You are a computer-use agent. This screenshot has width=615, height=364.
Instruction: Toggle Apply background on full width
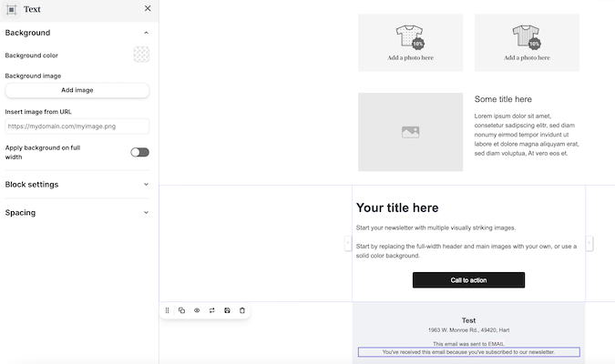[x=139, y=152]
